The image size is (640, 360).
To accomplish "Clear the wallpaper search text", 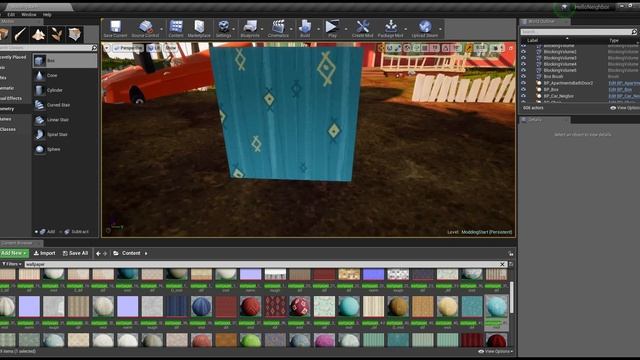I will tap(502, 264).
